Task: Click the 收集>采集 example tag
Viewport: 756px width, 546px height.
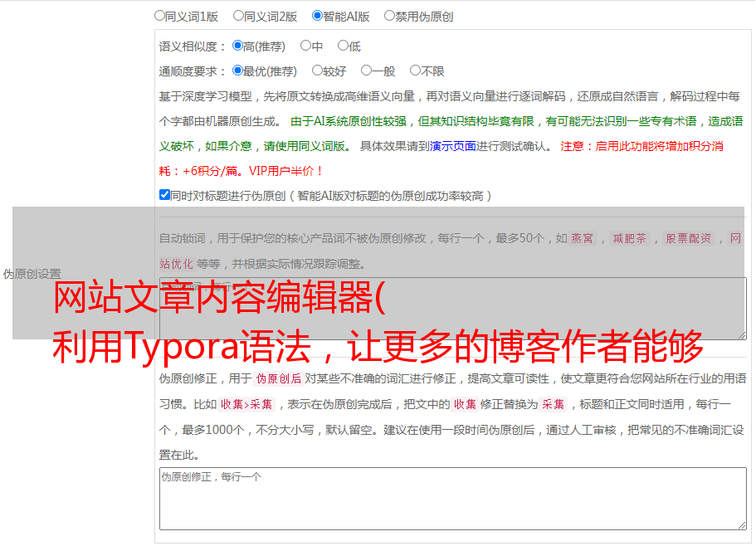Action: pyautogui.click(x=246, y=404)
